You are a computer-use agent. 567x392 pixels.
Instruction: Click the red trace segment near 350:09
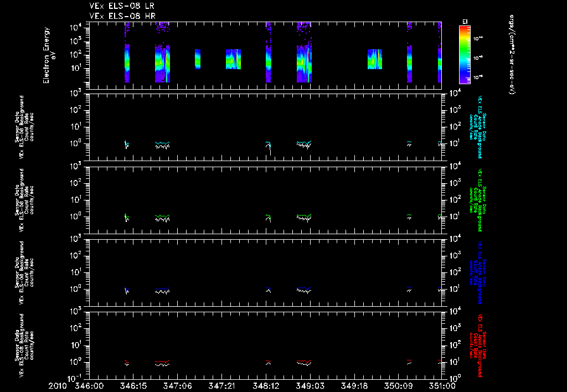coord(409,360)
